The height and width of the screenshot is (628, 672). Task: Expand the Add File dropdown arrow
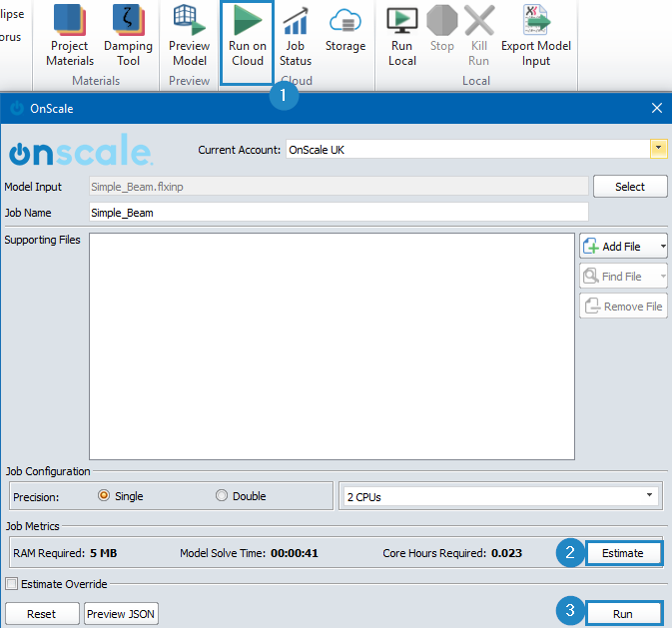(663, 246)
